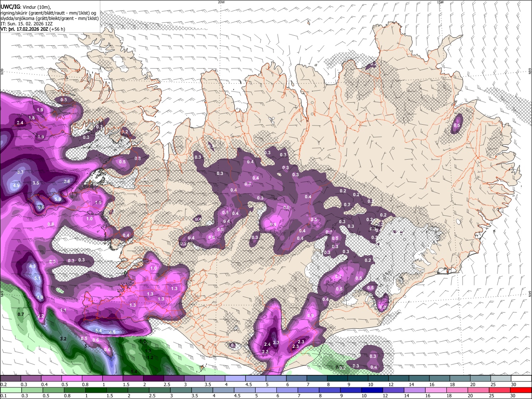Pick the dark purple 2 swatch in snow legend
The image size is (532, 399).
(x=153, y=379)
